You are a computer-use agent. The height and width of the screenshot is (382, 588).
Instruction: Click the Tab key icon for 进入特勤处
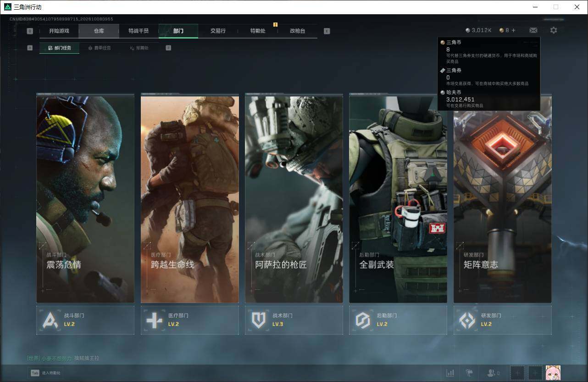(x=35, y=373)
